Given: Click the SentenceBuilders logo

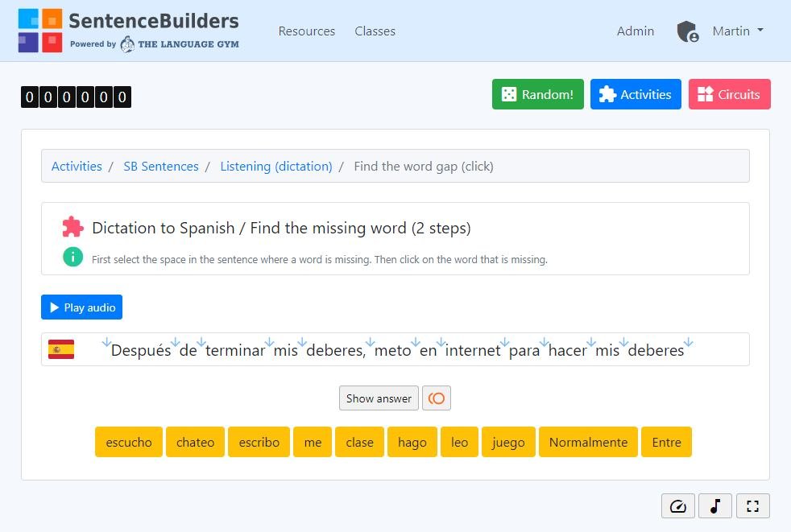Looking at the screenshot, I should pos(129,31).
